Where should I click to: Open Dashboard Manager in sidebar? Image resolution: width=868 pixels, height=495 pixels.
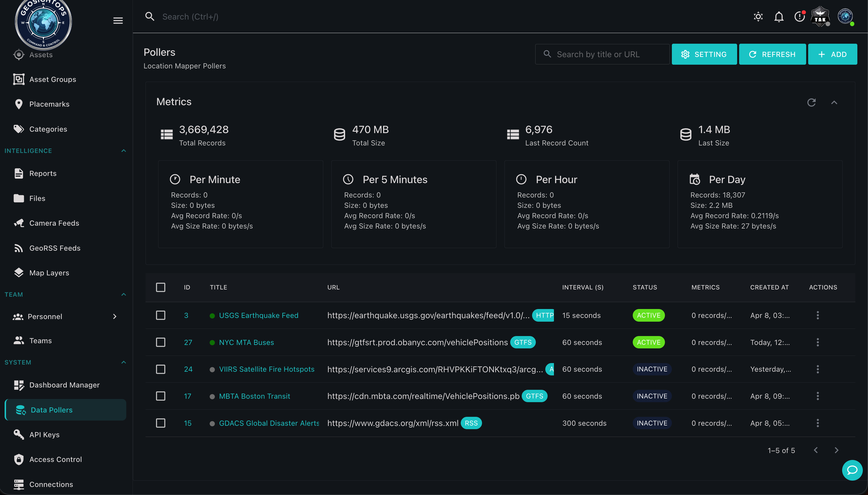pyautogui.click(x=65, y=385)
